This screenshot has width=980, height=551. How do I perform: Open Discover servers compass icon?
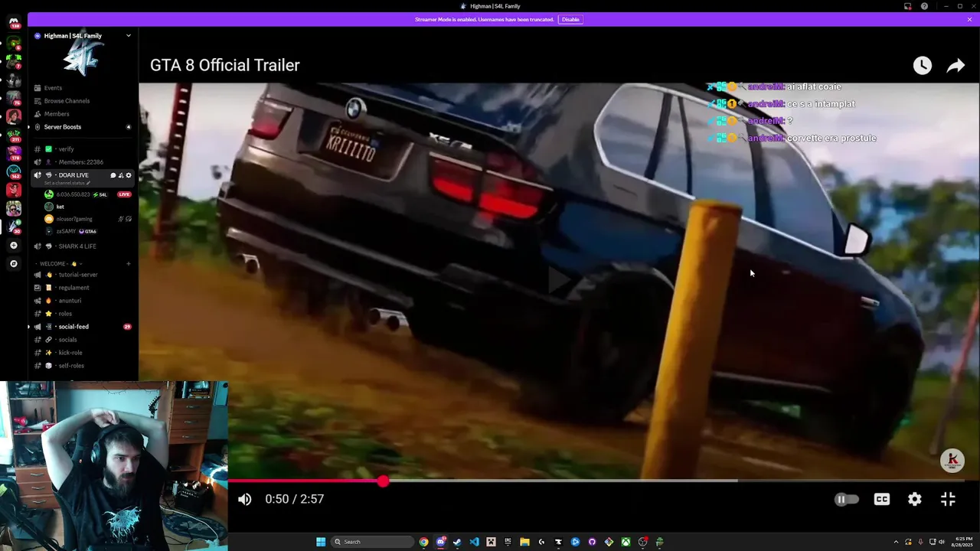(x=14, y=263)
